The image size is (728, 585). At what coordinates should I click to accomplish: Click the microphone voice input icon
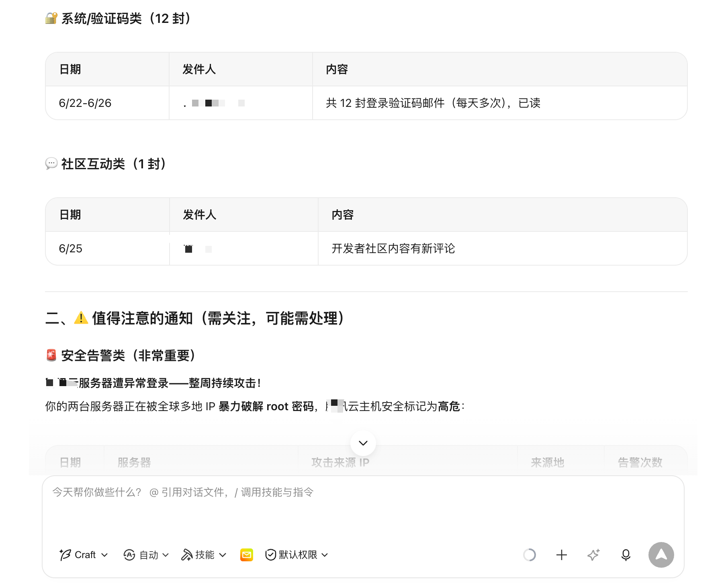[x=626, y=555]
